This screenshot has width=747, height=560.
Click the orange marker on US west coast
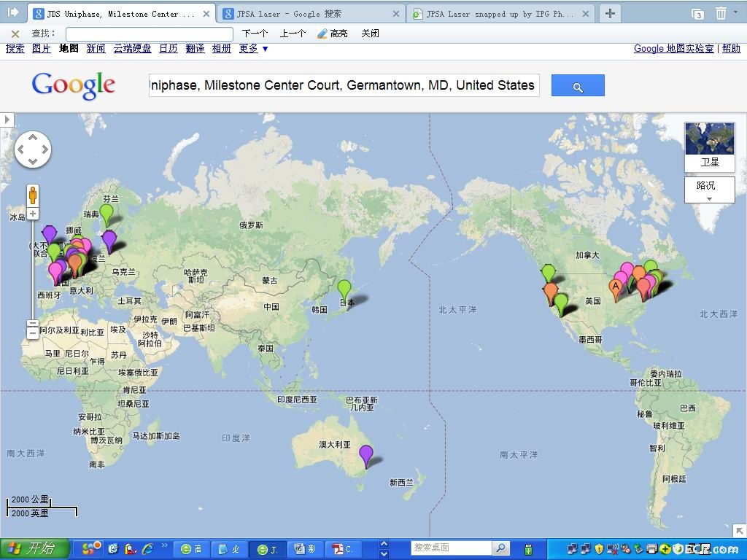point(550,292)
